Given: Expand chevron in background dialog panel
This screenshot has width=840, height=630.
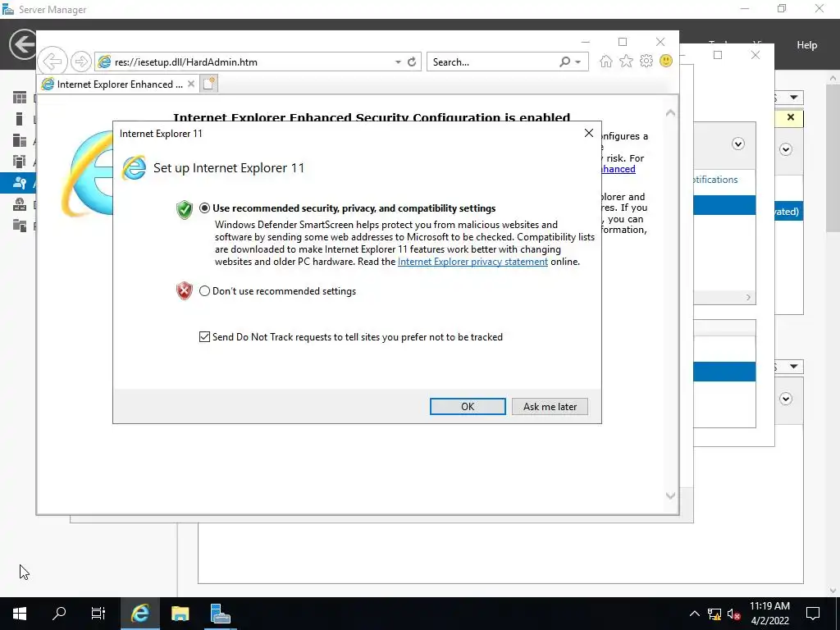Looking at the screenshot, I should [738, 144].
